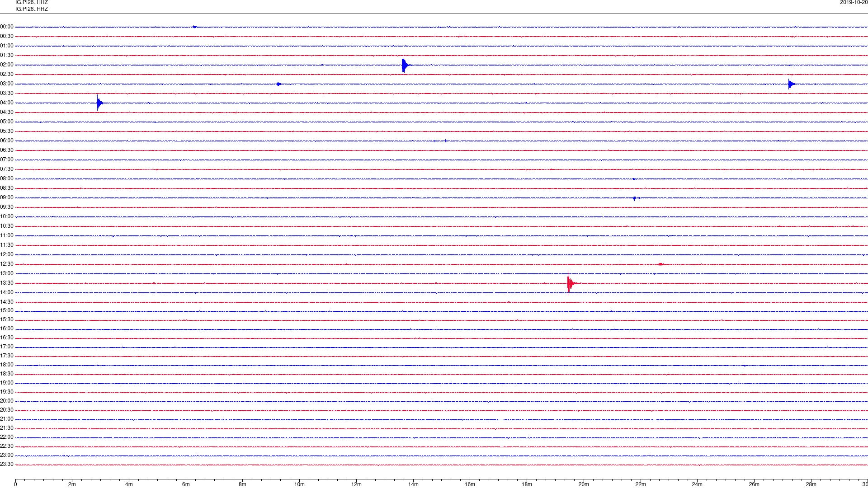This screenshot has width=868, height=488.
Task: Click the 12m tick label on time axis
Action: coord(356,484)
